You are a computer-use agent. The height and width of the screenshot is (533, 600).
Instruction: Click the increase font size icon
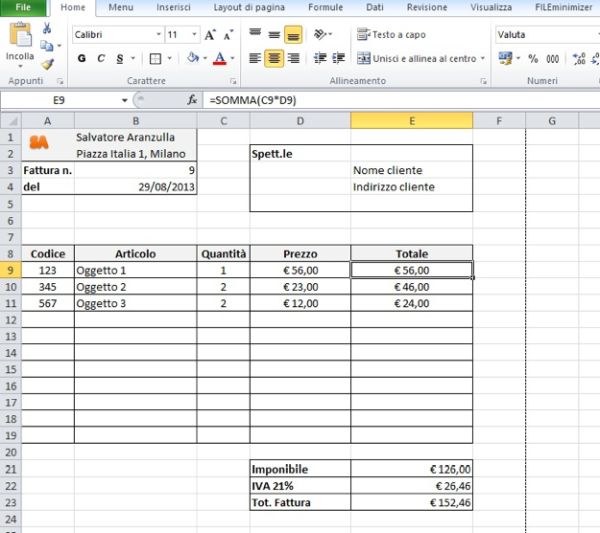[210, 35]
